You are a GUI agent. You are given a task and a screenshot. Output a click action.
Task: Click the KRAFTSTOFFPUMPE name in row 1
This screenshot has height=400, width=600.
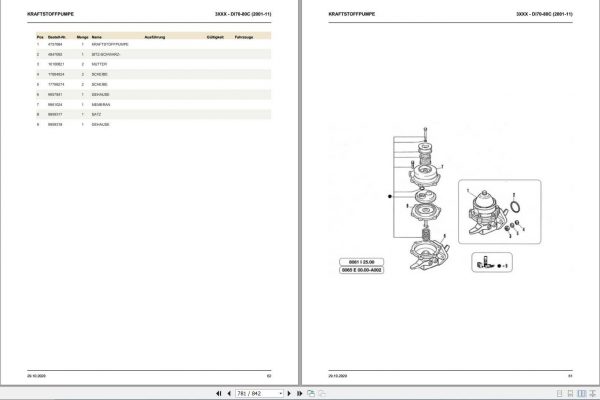(110, 44)
